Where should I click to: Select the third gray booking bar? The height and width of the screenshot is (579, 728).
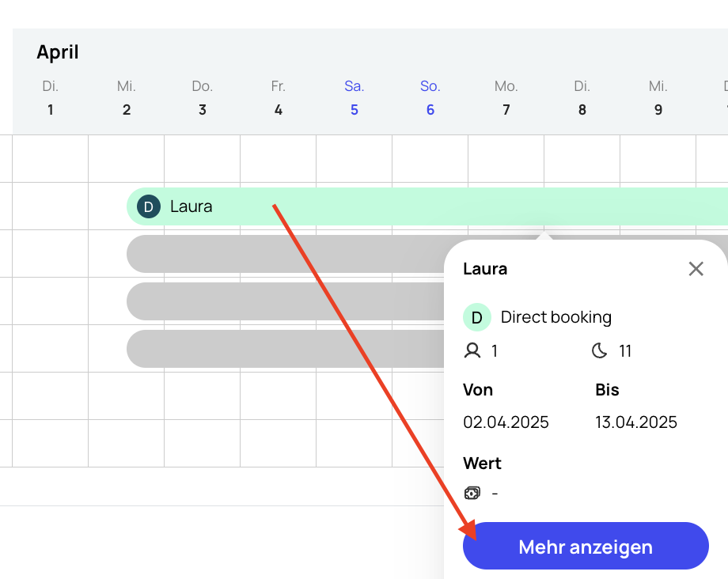coord(285,349)
